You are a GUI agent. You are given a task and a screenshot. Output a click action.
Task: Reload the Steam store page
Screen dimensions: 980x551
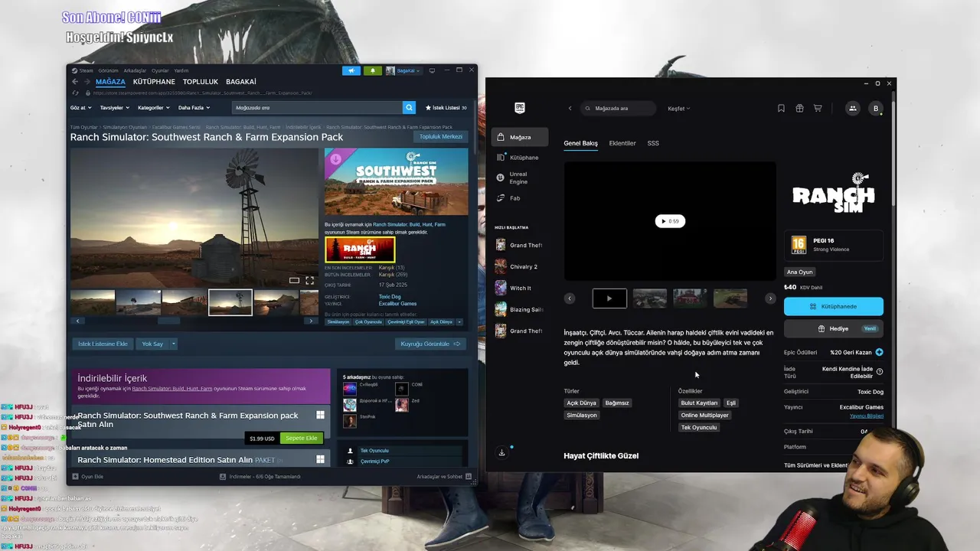(x=76, y=93)
